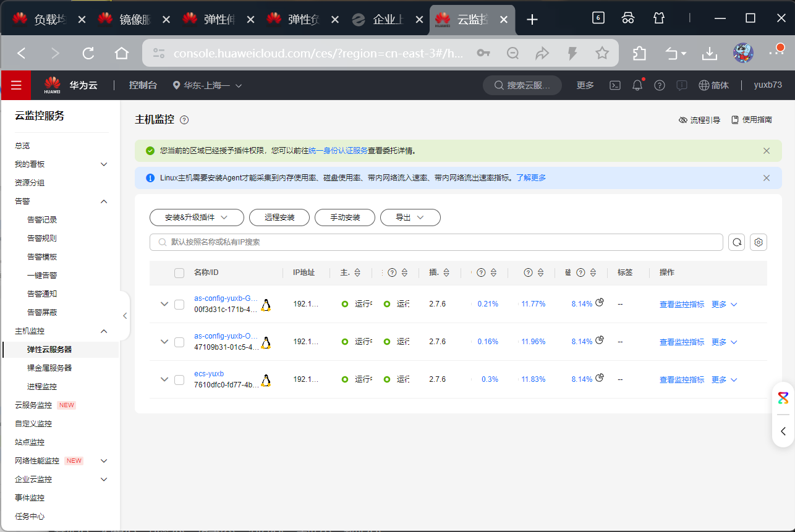Switch to the 镜像服务 browser tab

click(x=132, y=19)
